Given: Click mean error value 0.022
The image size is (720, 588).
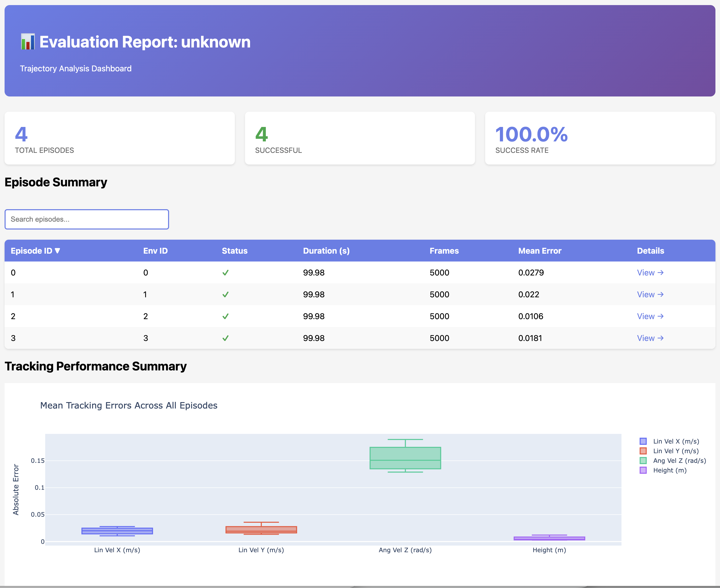Looking at the screenshot, I should pyautogui.click(x=528, y=294).
